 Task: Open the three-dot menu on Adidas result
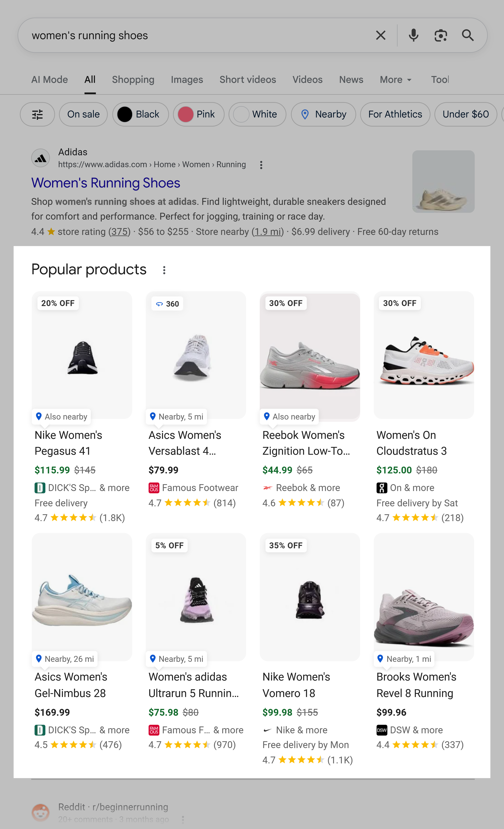(261, 165)
